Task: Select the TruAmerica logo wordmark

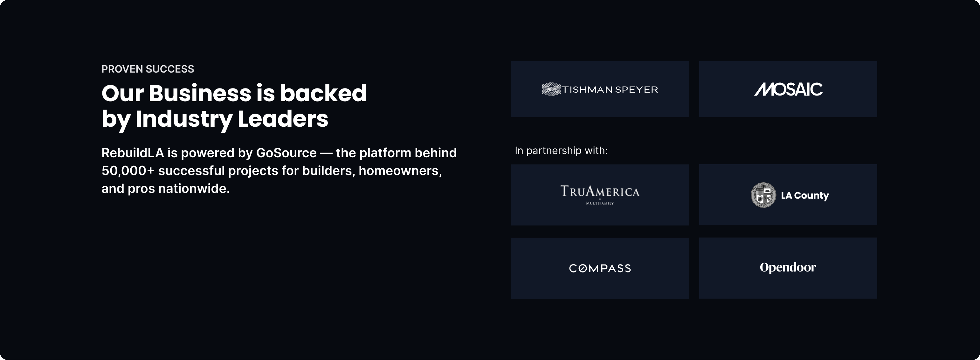Action: tap(600, 191)
